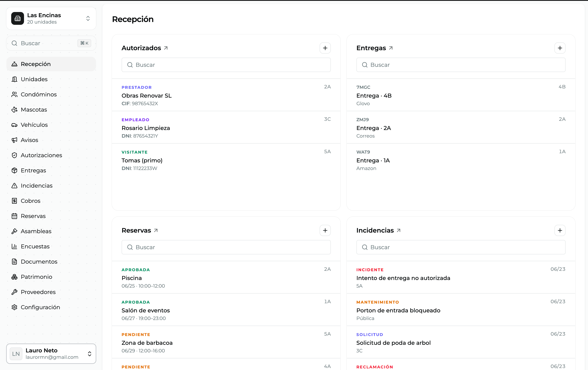Click the arrow icon beside Incidencias heading

pos(399,230)
